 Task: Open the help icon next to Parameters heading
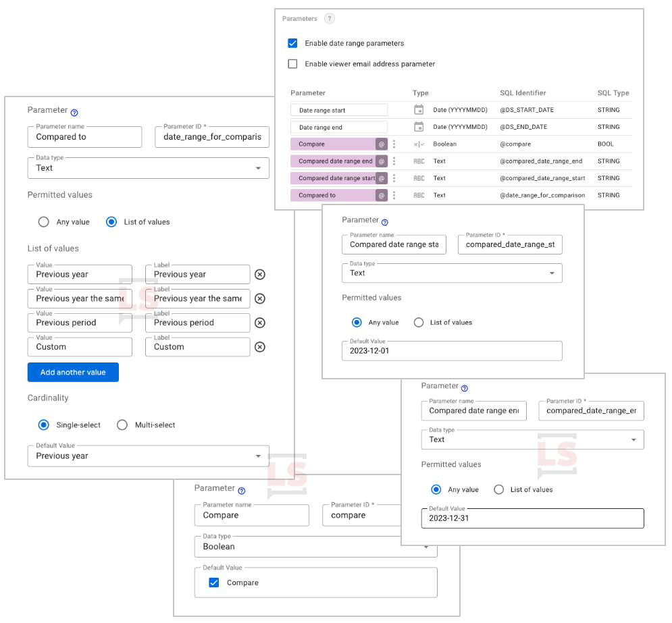(x=329, y=18)
